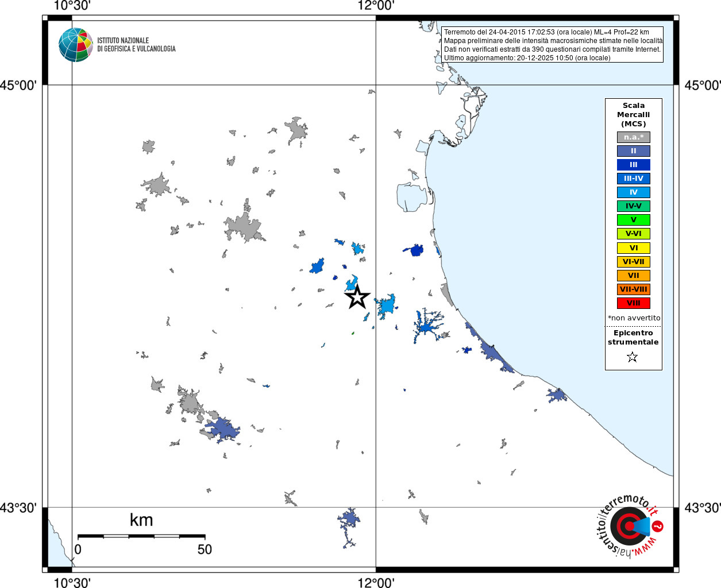
Task: Click the green V intensity swatch
Action: (x=634, y=220)
